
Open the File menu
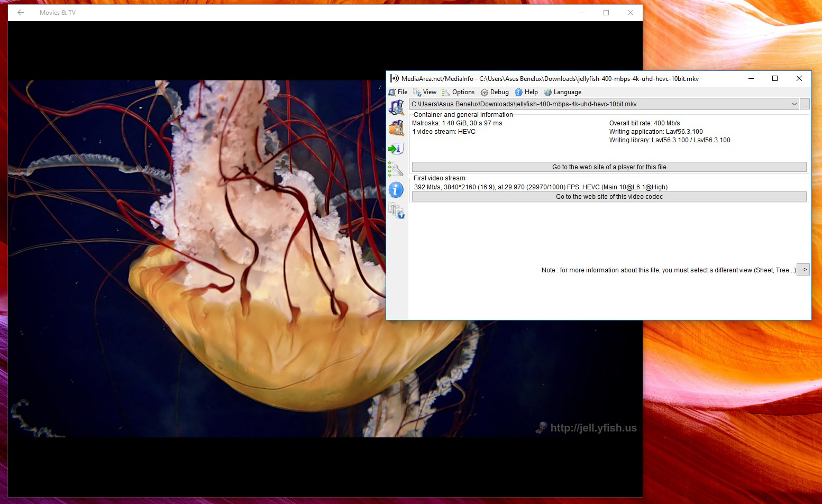pos(398,92)
